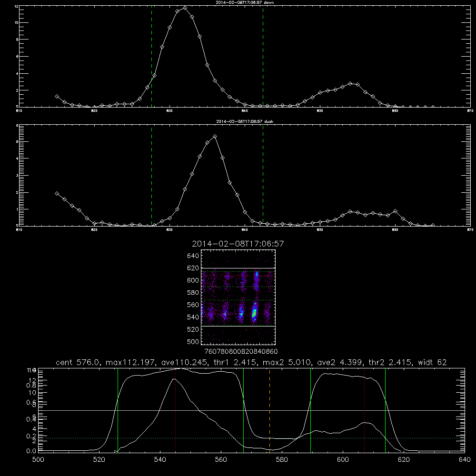
Task: Open the spectrogram image thumbnail
Action: (238, 297)
